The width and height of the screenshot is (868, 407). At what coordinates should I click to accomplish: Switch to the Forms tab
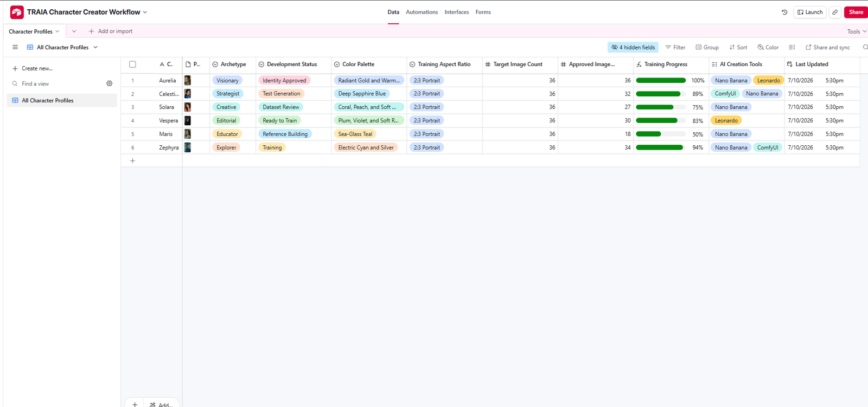point(483,12)
